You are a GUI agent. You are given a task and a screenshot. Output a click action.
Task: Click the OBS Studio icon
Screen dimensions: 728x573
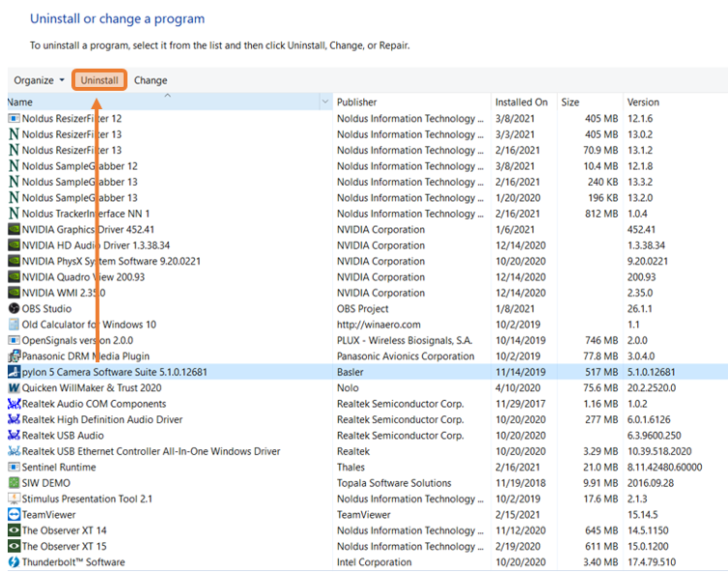pos(14,308)
